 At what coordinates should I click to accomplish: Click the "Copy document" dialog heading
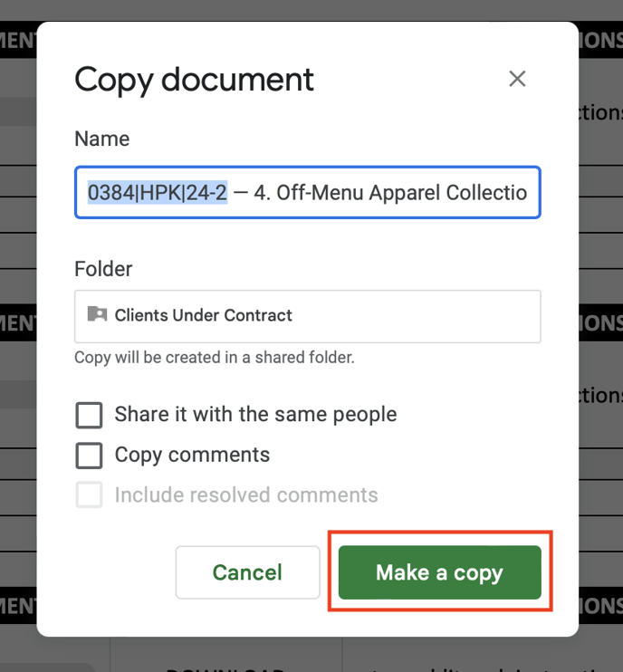(x=194, y=80)
